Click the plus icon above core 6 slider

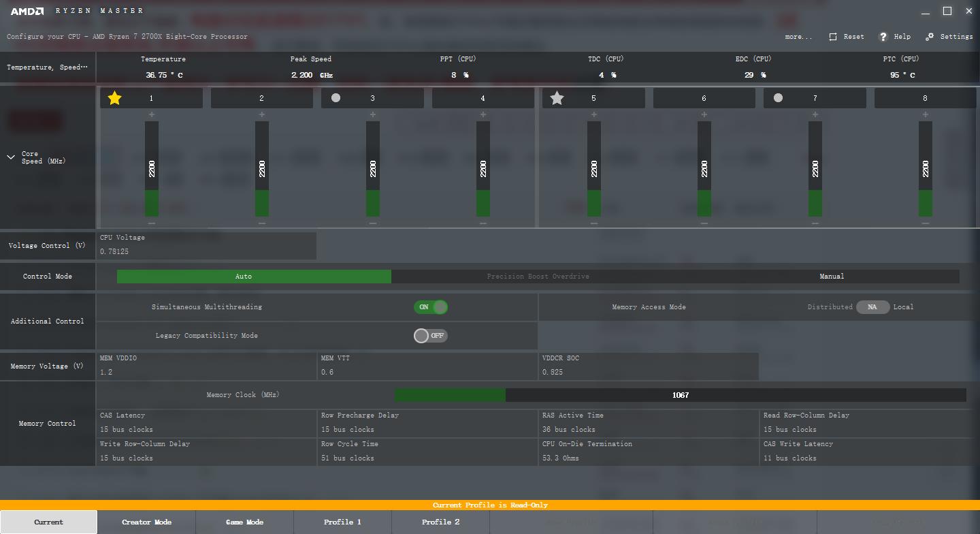704,114
